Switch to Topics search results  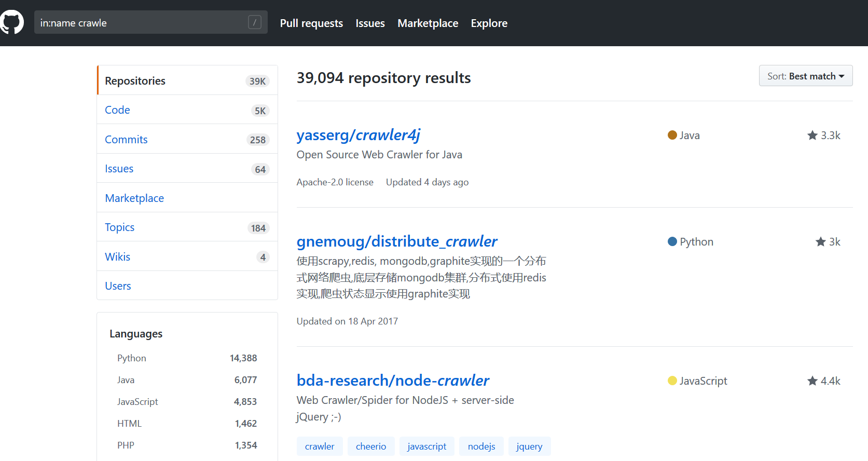[187, 227]
